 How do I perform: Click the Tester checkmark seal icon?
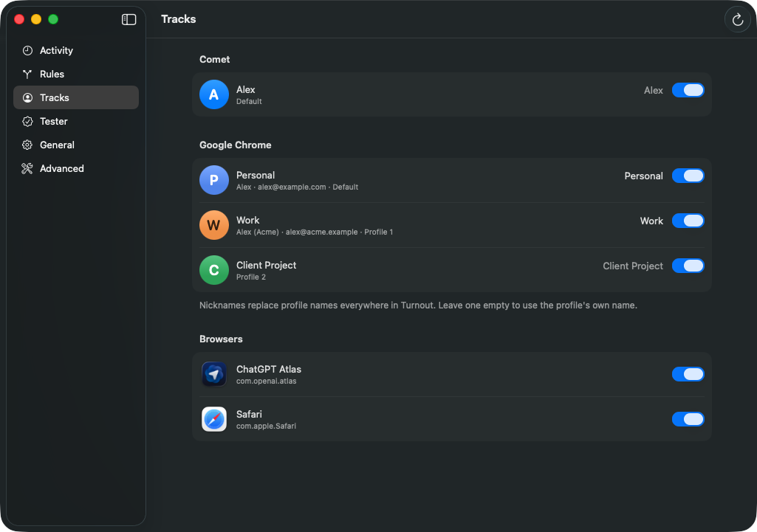27,121
